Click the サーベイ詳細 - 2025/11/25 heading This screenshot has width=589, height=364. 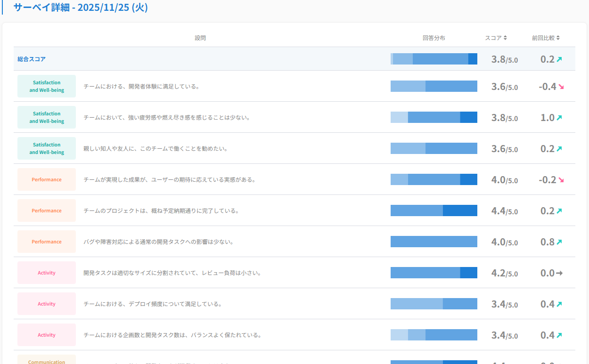81,8
